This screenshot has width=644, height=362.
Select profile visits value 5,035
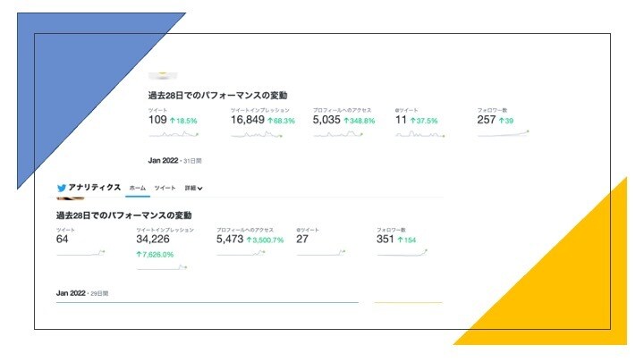coord(326,120)
